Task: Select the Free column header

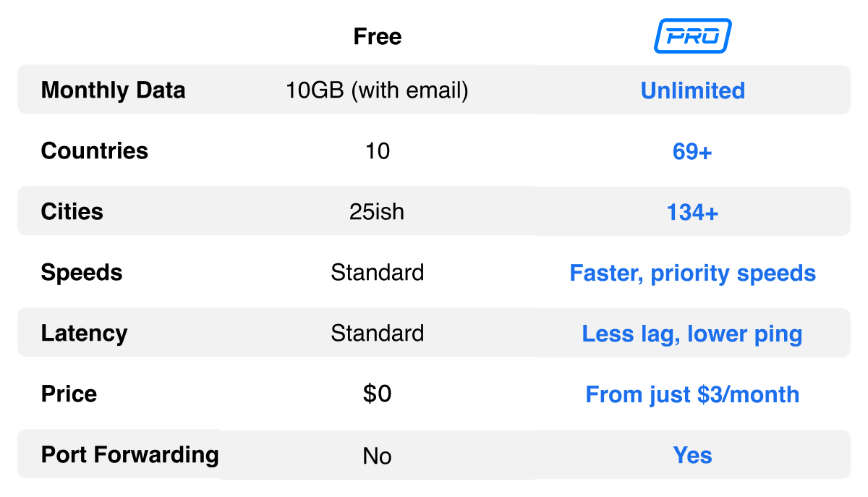Action: (378, 37)
